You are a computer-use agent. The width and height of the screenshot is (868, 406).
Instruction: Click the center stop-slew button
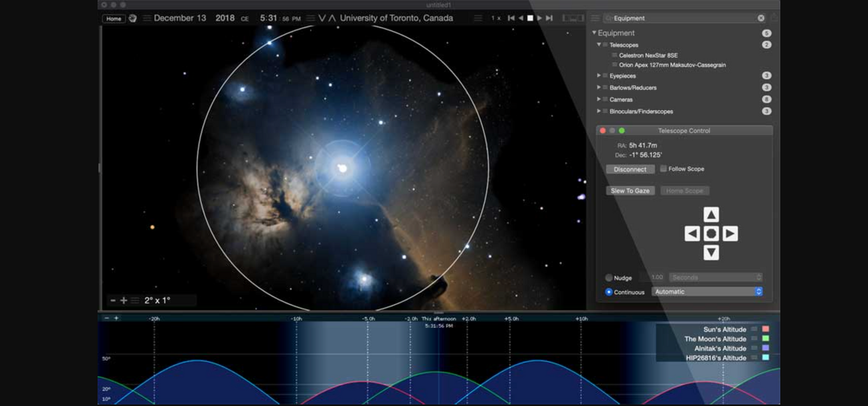711,233
